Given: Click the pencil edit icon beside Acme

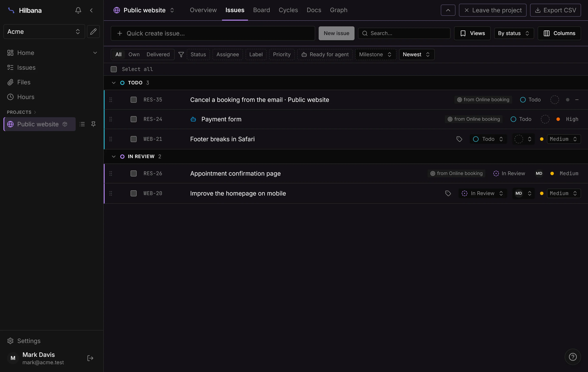Looking at the screenshot, I should pyautogui.click(x=93, y=32).
